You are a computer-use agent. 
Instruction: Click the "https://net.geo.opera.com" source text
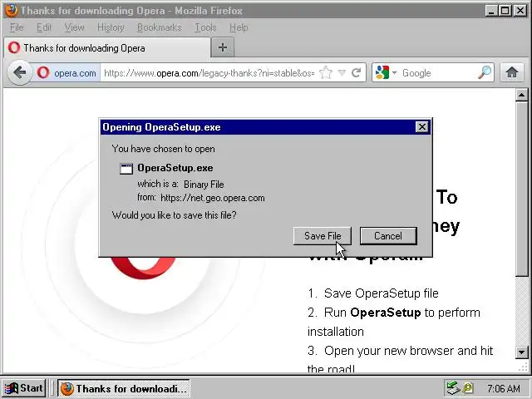coord(213,198)
